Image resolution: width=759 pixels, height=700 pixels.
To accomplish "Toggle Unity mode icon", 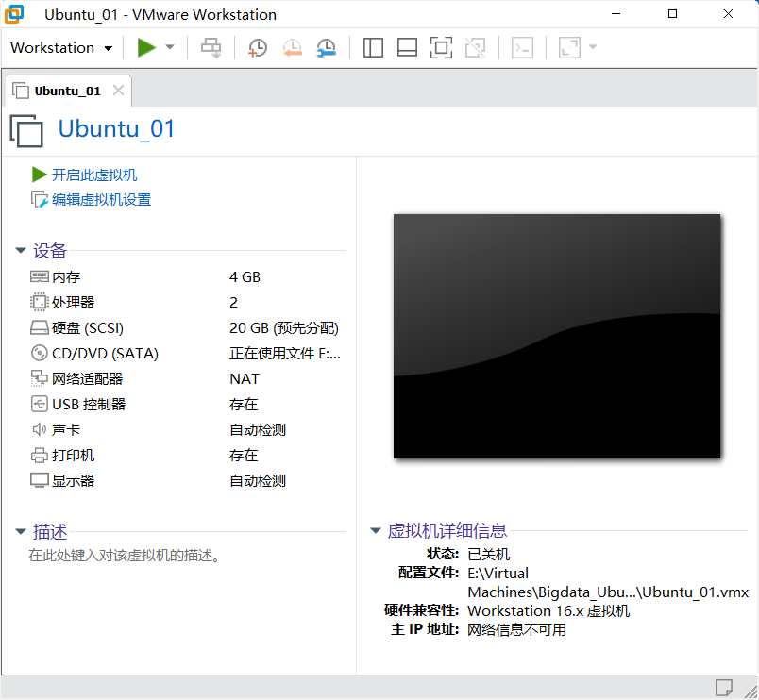I will tap(476, 48).
